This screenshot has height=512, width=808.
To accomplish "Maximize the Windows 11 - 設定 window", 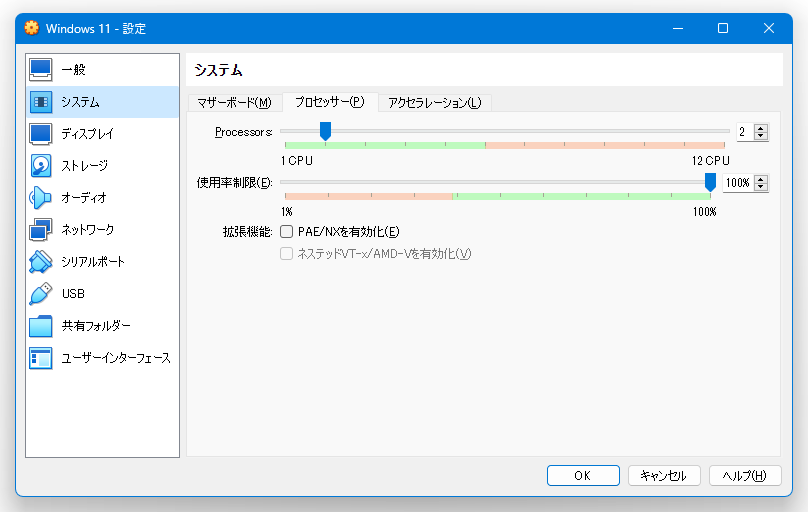I will [723, 28].
